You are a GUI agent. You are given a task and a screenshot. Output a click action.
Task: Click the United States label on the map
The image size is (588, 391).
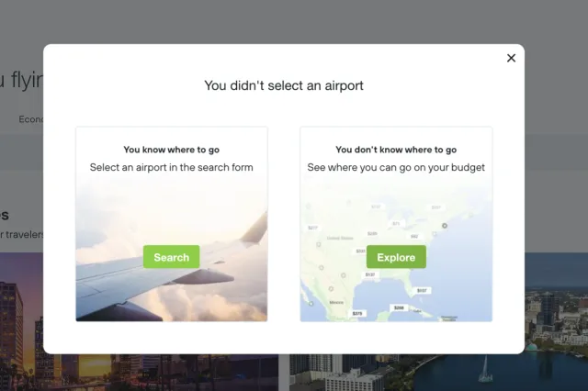point(340,239)
